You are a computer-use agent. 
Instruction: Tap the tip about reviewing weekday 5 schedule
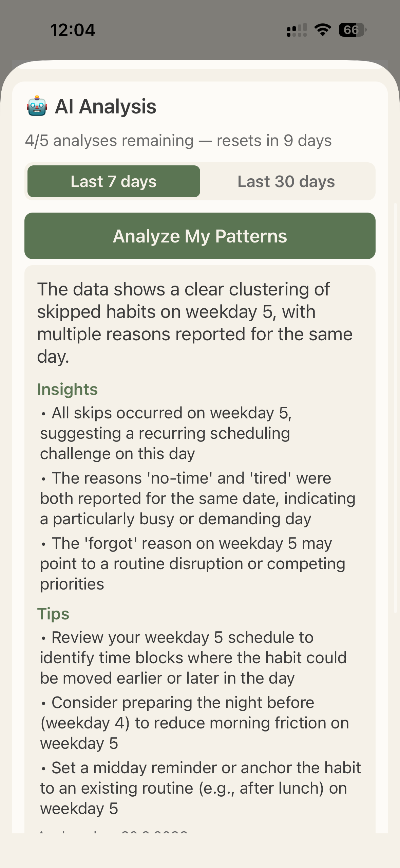193,657
